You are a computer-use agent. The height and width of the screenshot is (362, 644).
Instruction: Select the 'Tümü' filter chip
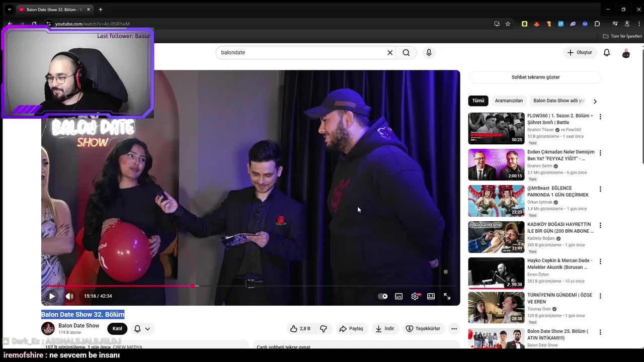478,101
